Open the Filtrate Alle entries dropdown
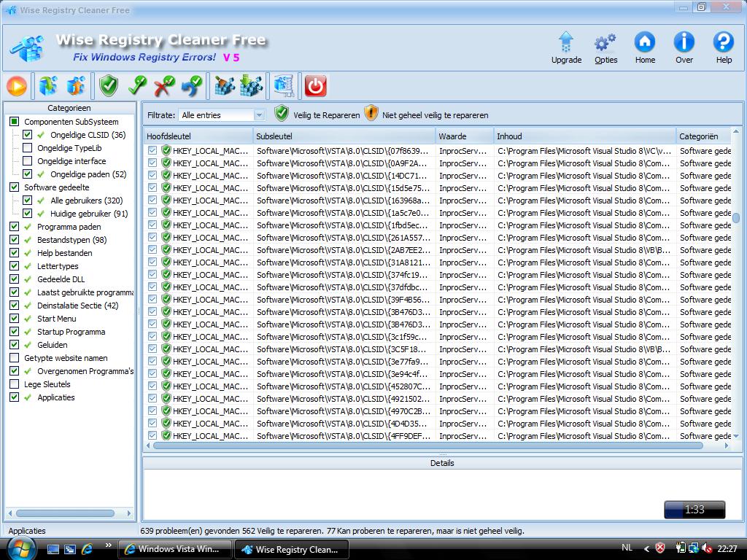This screenshot has height=560, width=747. (222, 114)
